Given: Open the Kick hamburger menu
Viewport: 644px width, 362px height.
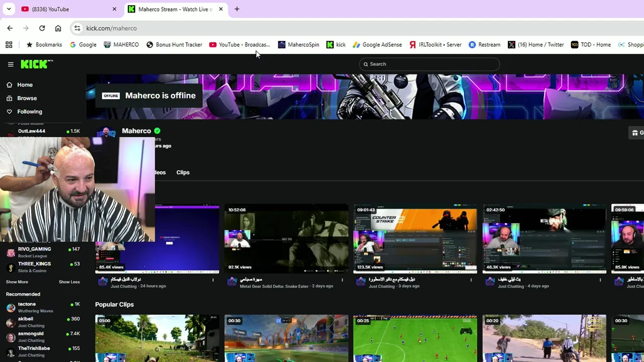Looking at the screenshot, I should click(11, 64).
